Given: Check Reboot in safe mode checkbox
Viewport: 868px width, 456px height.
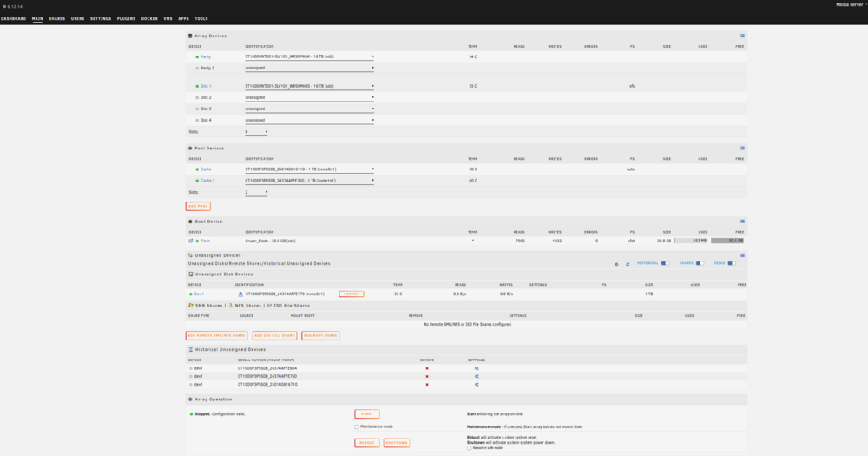Looking at the screenshot, I should (x=469, y=448).
